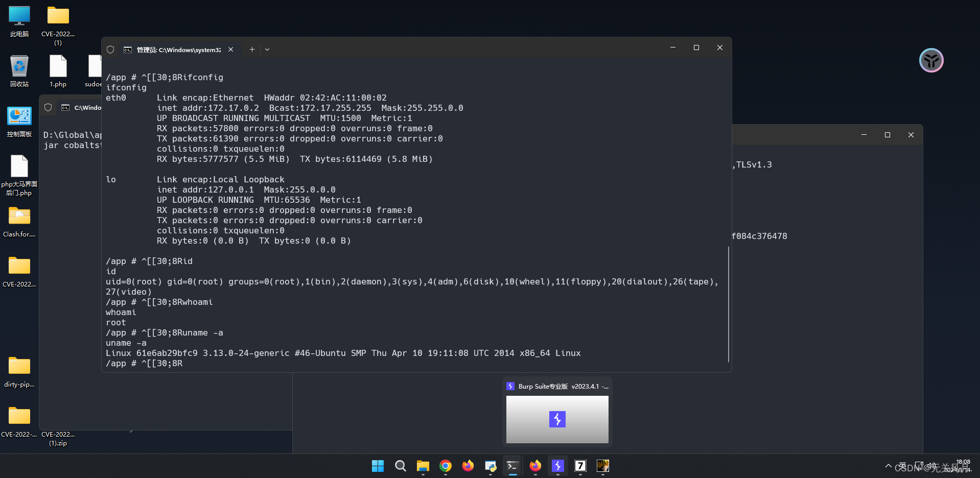The height and width of the screenshot is (478, 980).
Task: Click the Linux 61e6ab29bfc9 uname output line
Action: 343,353
